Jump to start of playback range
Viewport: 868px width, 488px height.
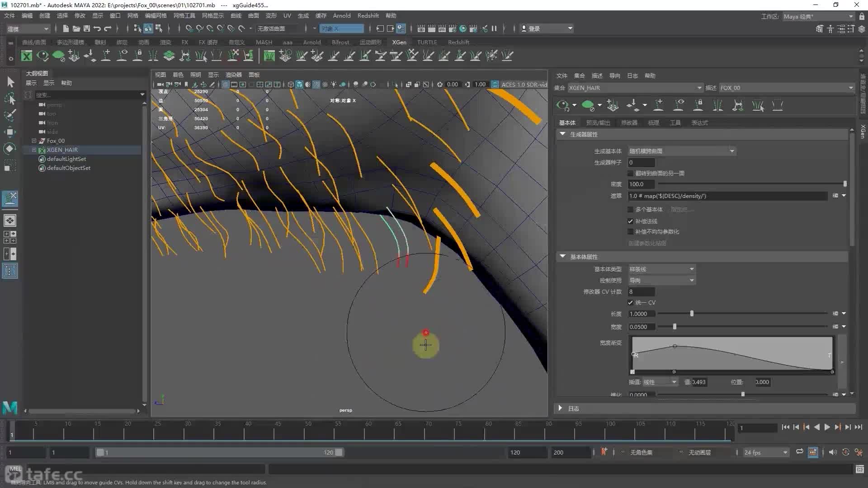pyautogui.click(x=785, y=427)
